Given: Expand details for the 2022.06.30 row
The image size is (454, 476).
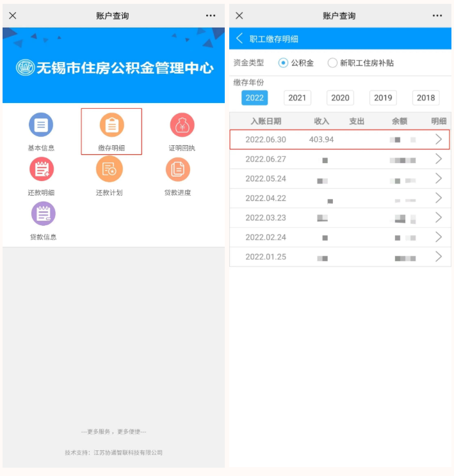Looking at the screenshot, I should tap(439, 139).
